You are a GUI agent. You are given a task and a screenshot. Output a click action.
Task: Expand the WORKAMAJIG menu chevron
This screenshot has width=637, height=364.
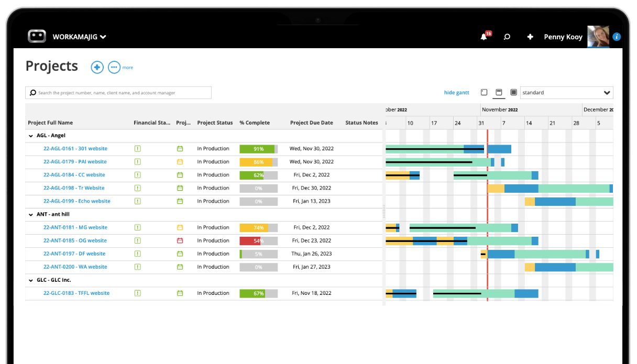(103, 37)
